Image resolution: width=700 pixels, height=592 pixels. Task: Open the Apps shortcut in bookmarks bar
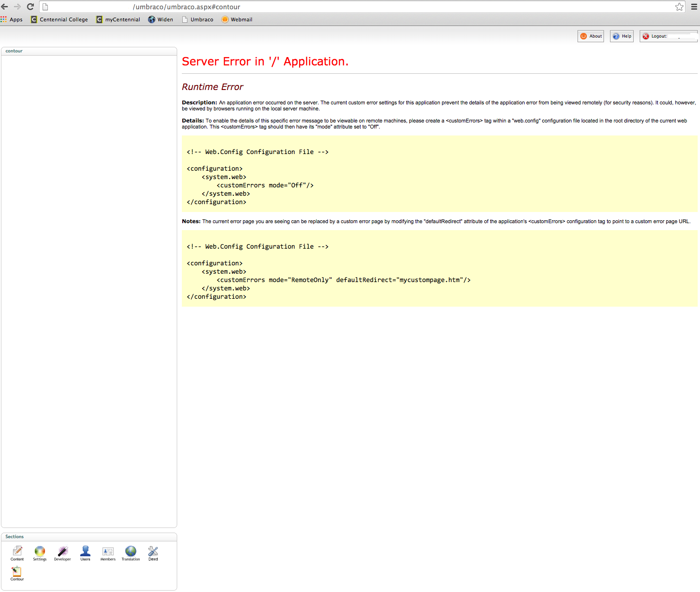coord(12,19)
